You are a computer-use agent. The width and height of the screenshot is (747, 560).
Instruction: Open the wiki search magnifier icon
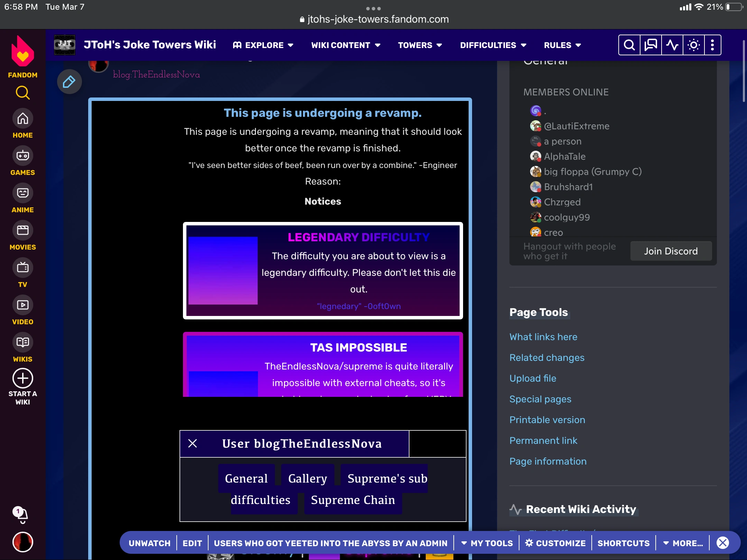click(x=629, y=45)
